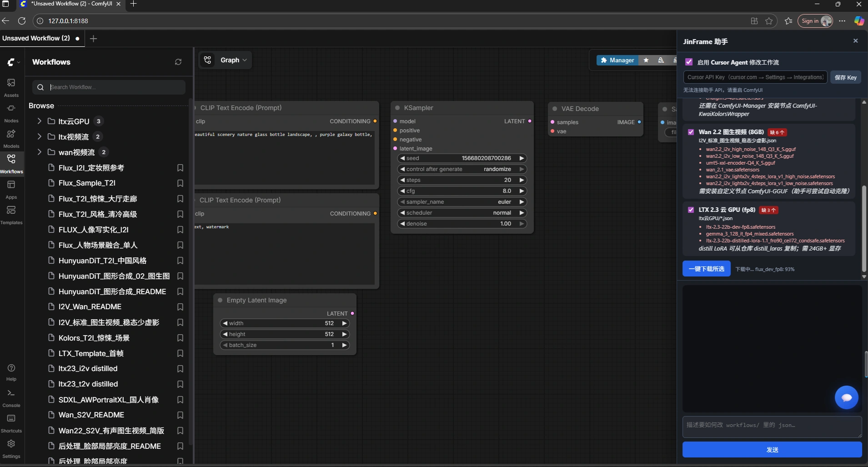
Task: Increase the width value in Empty Latent Image
Action: 344,323
